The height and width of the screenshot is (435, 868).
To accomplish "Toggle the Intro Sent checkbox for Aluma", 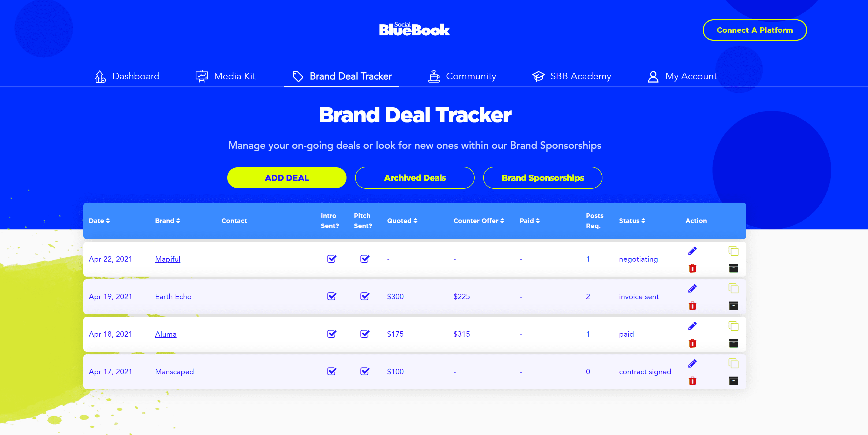I will click(331, 333).
